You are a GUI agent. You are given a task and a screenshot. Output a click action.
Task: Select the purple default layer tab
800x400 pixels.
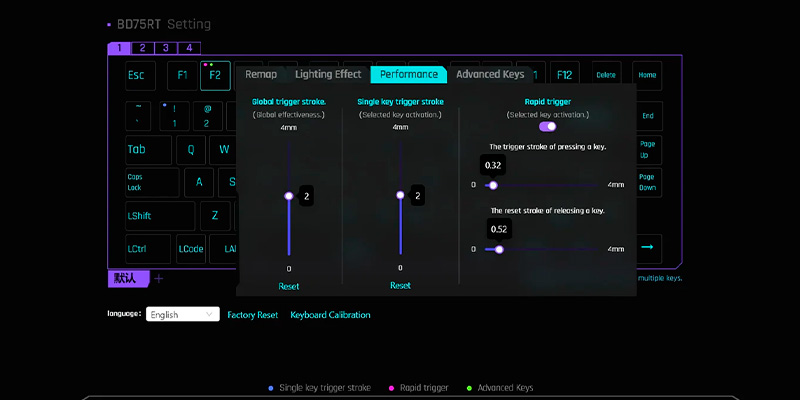coord(128,279)
